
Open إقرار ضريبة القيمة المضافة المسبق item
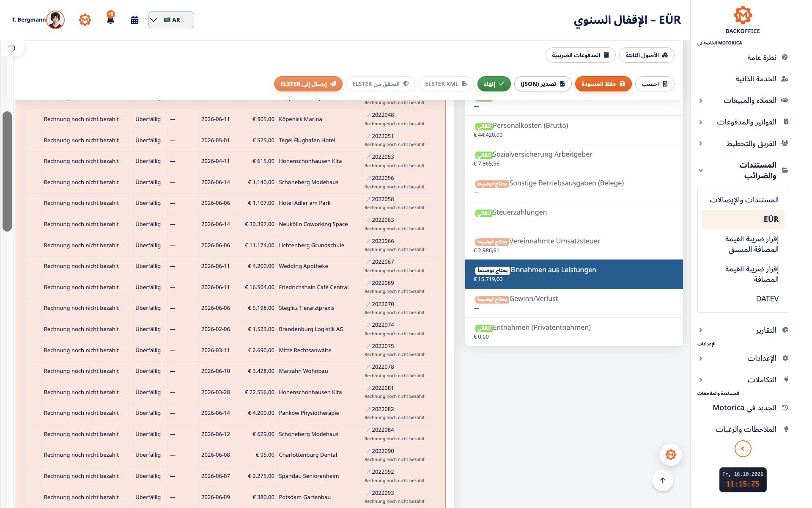click(x=743, y=244)
